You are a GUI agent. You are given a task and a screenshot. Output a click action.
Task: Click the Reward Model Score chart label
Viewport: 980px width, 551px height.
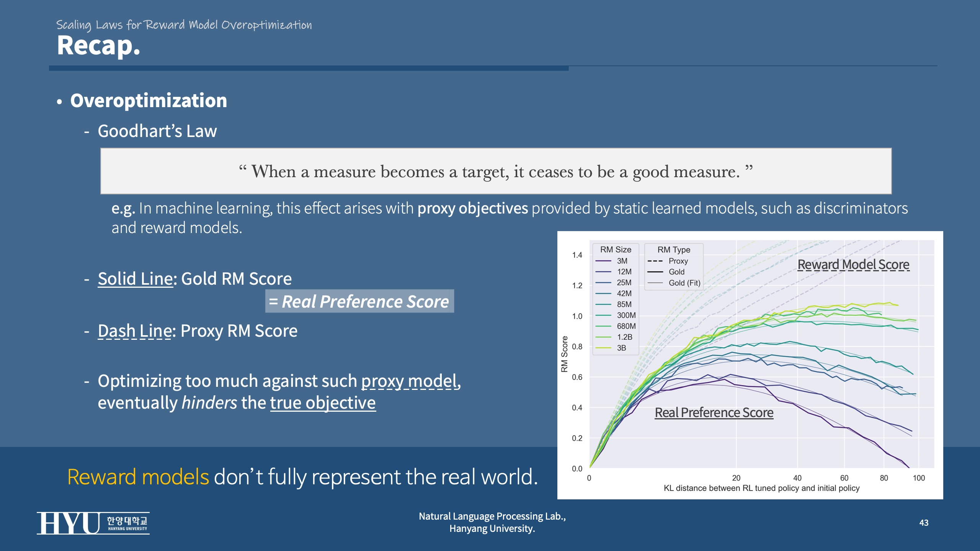(853, 264)
